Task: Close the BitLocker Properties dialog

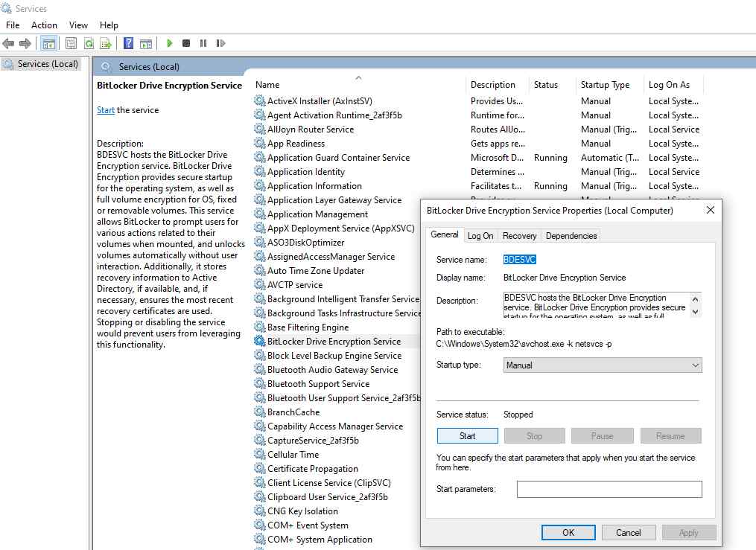Action: coord(711,210)
